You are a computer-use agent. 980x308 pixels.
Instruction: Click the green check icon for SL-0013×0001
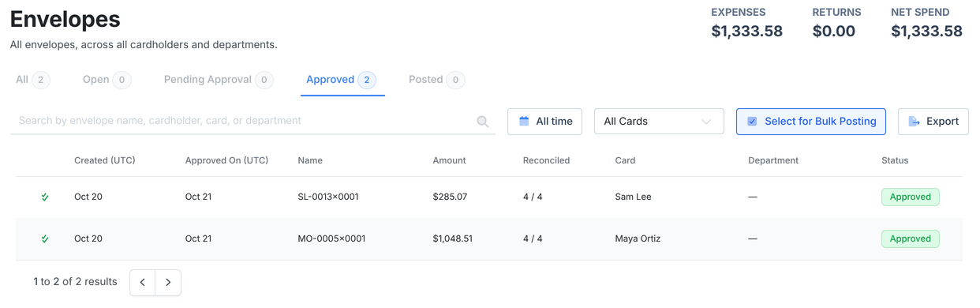(x=45, y=197)
